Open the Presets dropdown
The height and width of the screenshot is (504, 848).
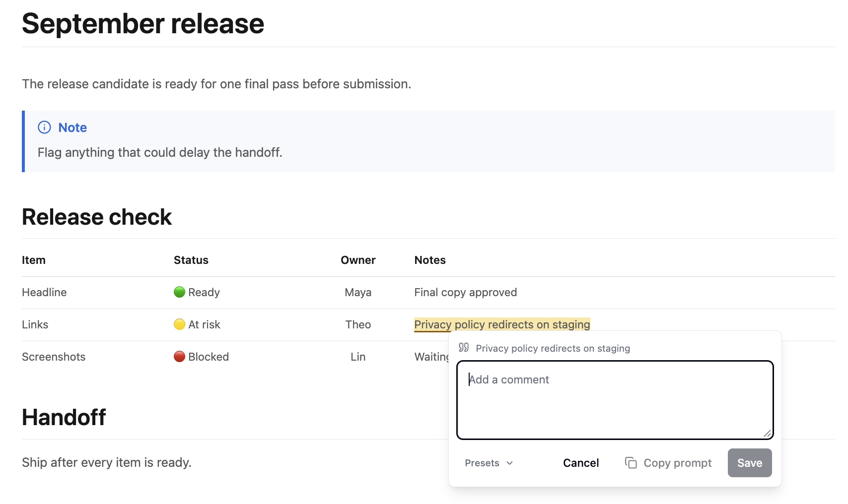pos(489,463)
